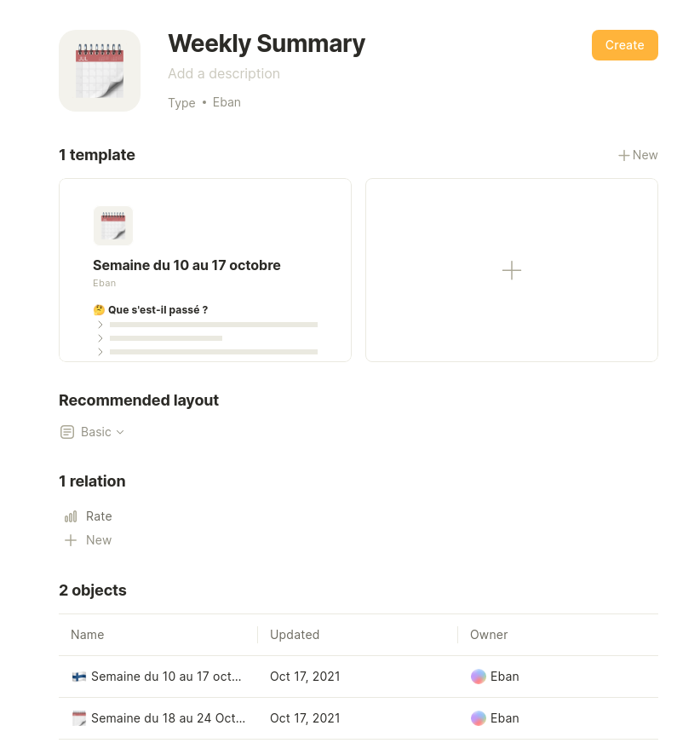Expand first toggle line in template preview
This screenshot has height=743, width=700.
point(100,325)
